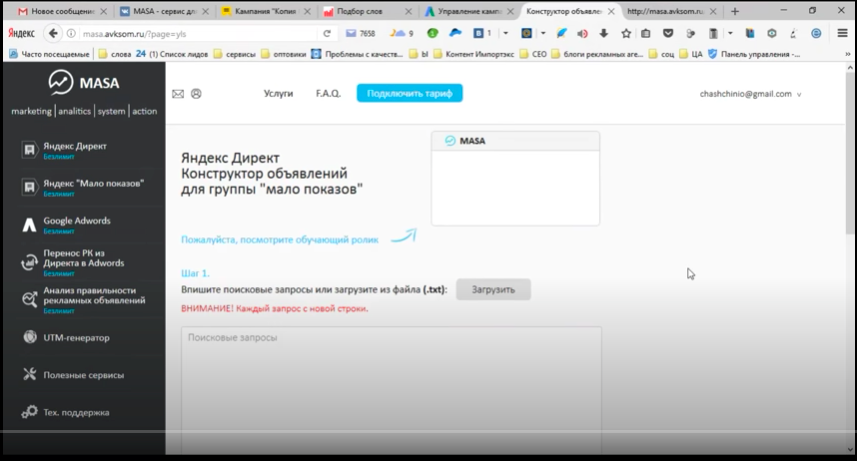Close the Конструктор объявлений tab
The image size is (857, 461).
point(611,11)
